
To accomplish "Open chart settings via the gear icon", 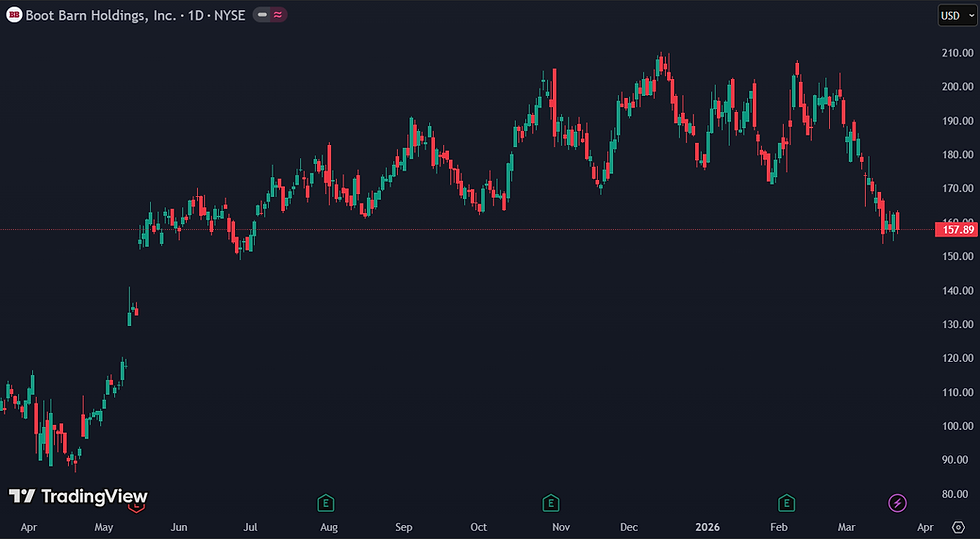I will [x=958, y=527].
